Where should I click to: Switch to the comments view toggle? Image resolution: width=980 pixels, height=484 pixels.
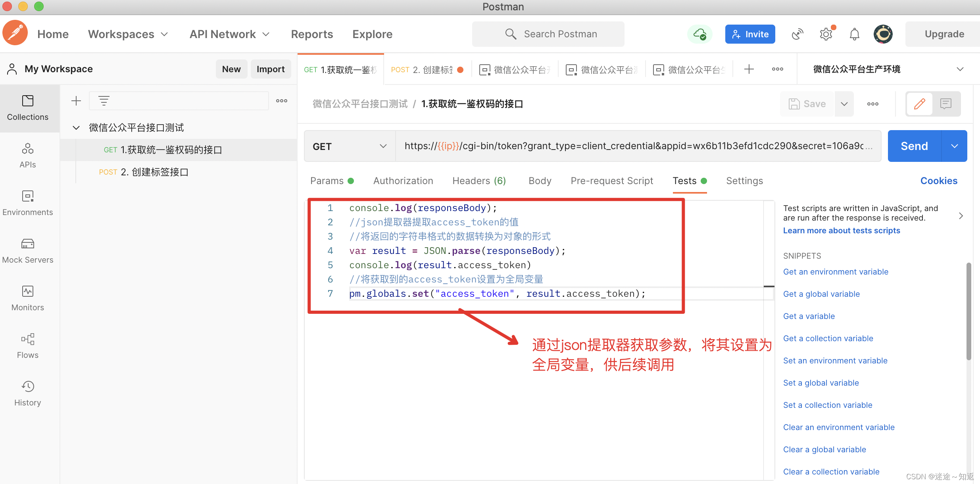point(946,104)
